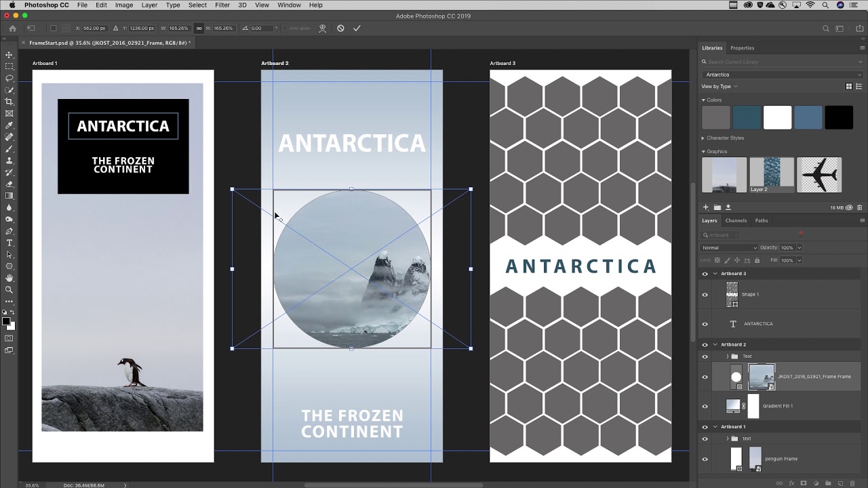Collapse the Artboard 3 group
This screenshot has height=488, width=868.
(x=715, y=274)
